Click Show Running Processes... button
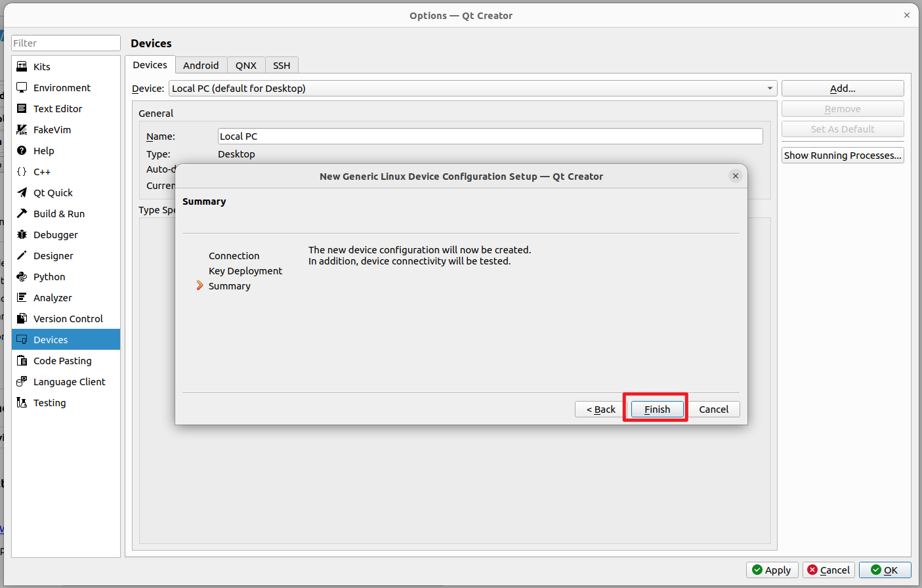Viewport: 922px width, 588px height. pos(843,156)
